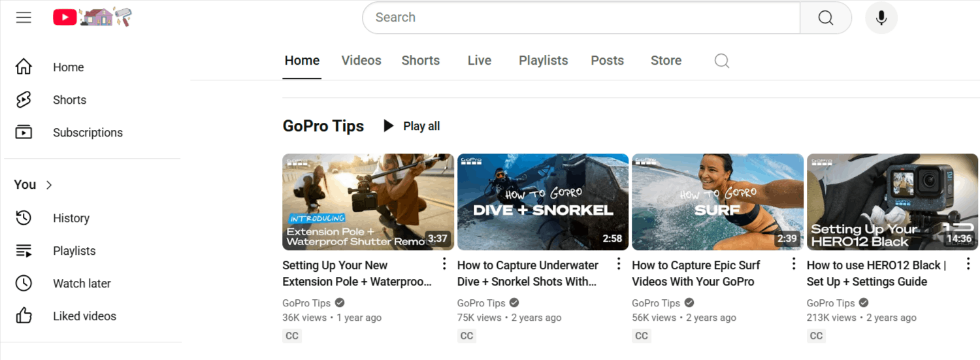The image size is (980, 360).
Task: Switch to the Playlists tab
Action: pyautogui.click(x=543, y=61)
